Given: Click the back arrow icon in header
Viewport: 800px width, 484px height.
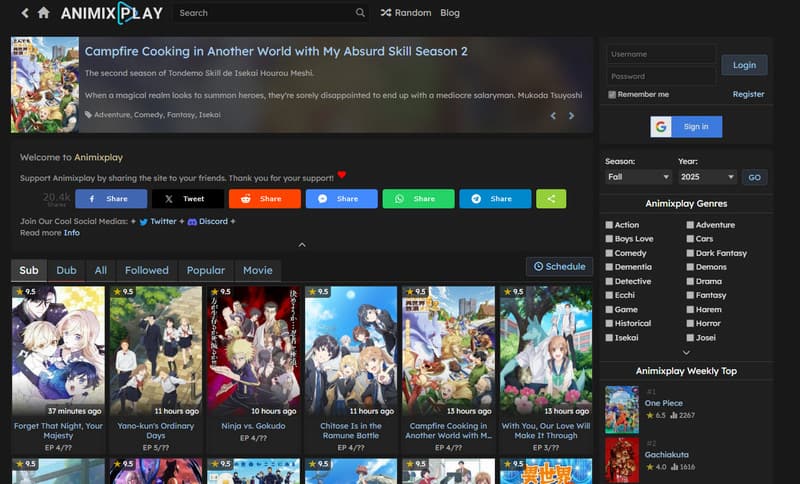Looking at the screenshot, I should (24, 13).
